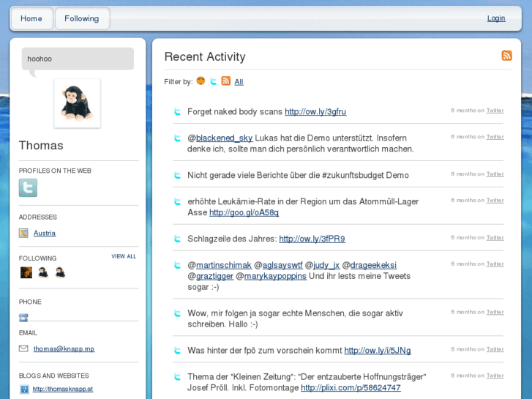Open the Twitter source link of the Leukämie-Rate tweet
This screenshot has width=532, height=399.
(x=495, y=201)
